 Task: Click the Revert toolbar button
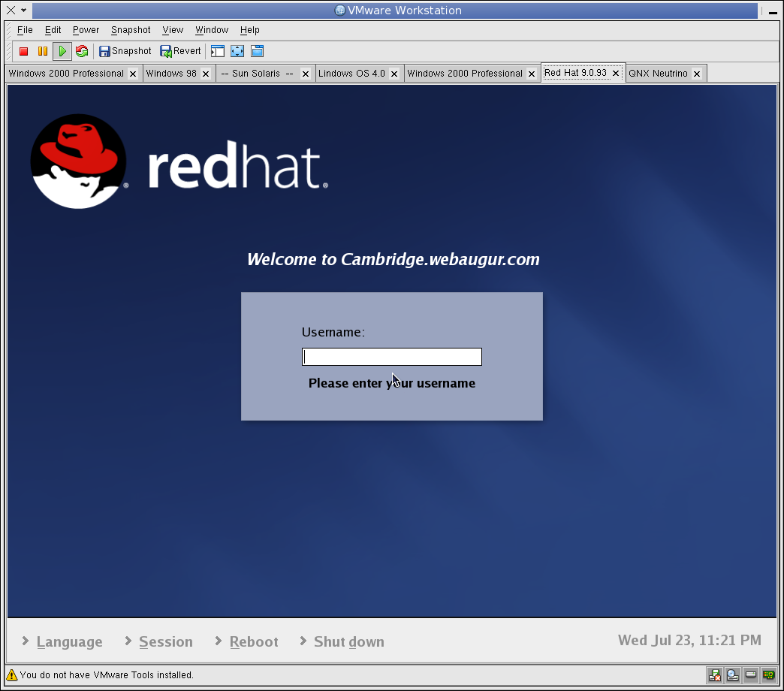point(180,51)
